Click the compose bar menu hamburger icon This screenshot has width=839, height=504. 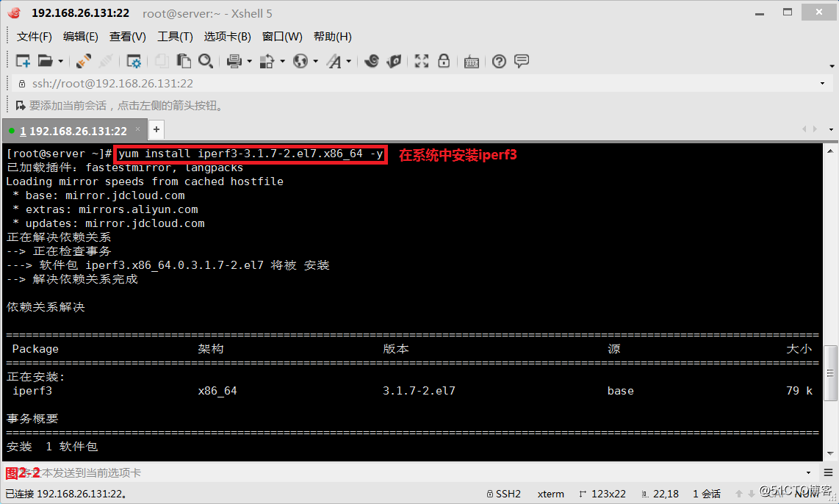click(x=828, y=473)
